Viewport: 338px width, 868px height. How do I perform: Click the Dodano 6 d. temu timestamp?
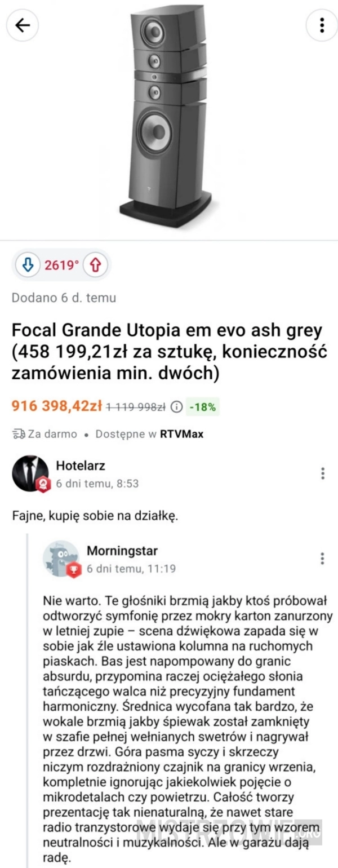pyautogui.click(x=62, y=298)
